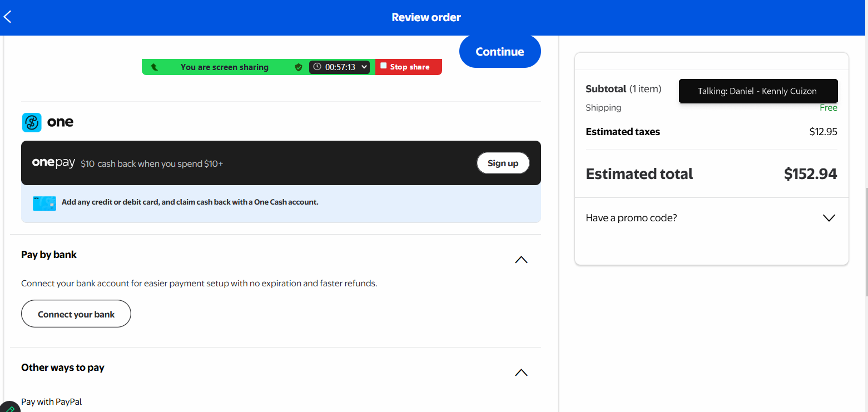
Task: Click the blue card icon
Action: [44, 203]
